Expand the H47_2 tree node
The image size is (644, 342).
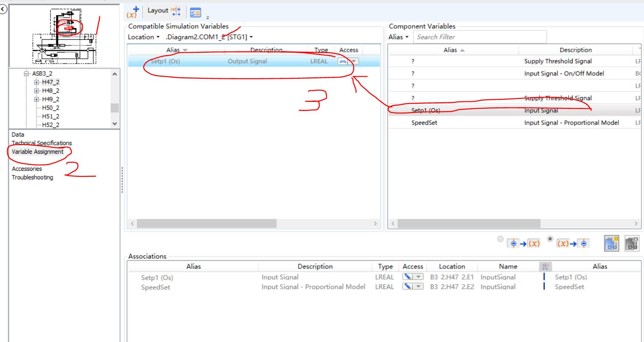pos(36,82)
